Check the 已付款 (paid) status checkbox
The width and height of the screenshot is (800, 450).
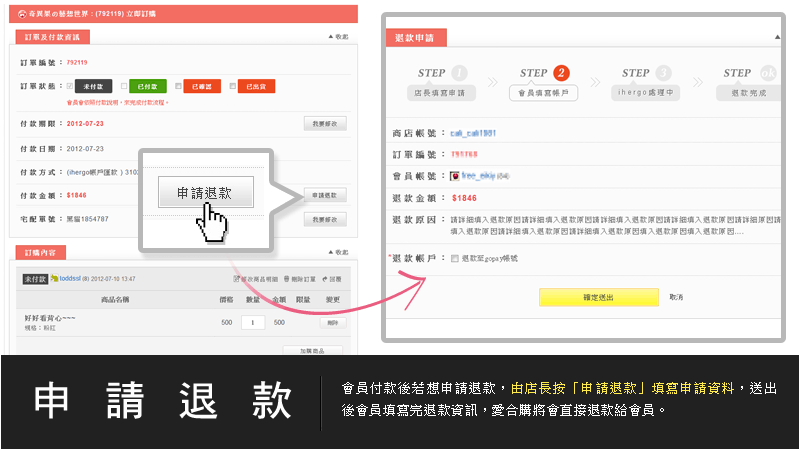123,86
